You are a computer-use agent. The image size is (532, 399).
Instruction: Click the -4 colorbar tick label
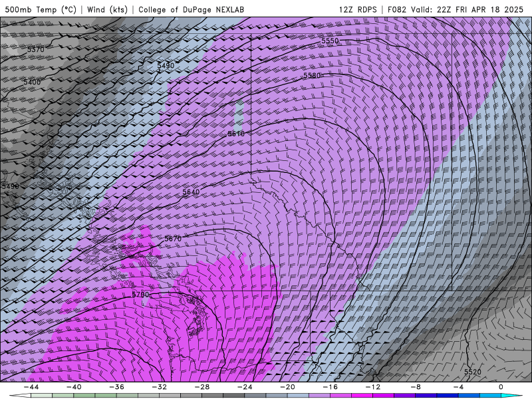[x=458, y=387]
